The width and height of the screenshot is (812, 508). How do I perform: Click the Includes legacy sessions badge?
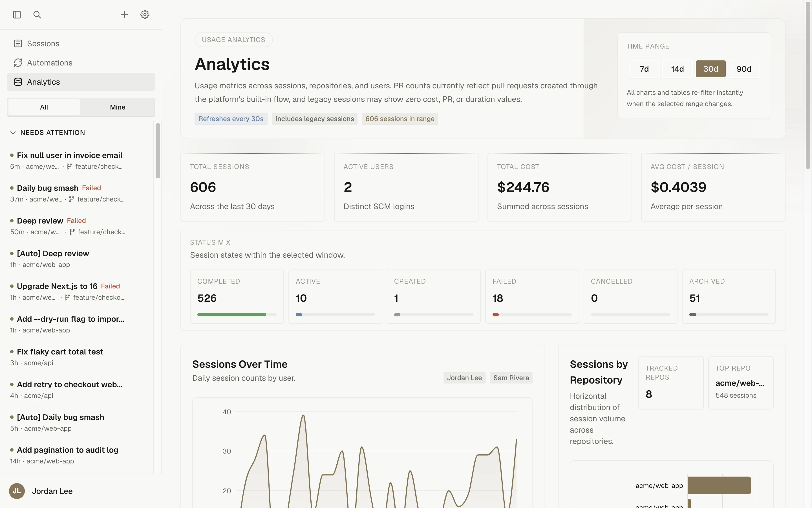(x=314, y=119)
